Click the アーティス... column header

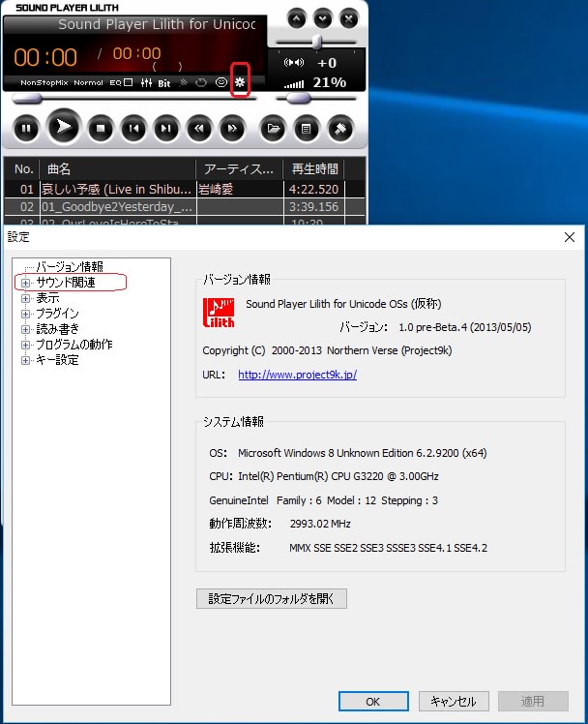click(x=239, y=169)
